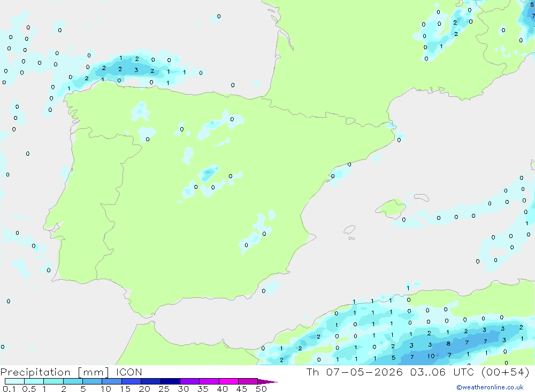
Task: Click the 30–35 mm purple legend swatch
Action: tap(190, 381)
